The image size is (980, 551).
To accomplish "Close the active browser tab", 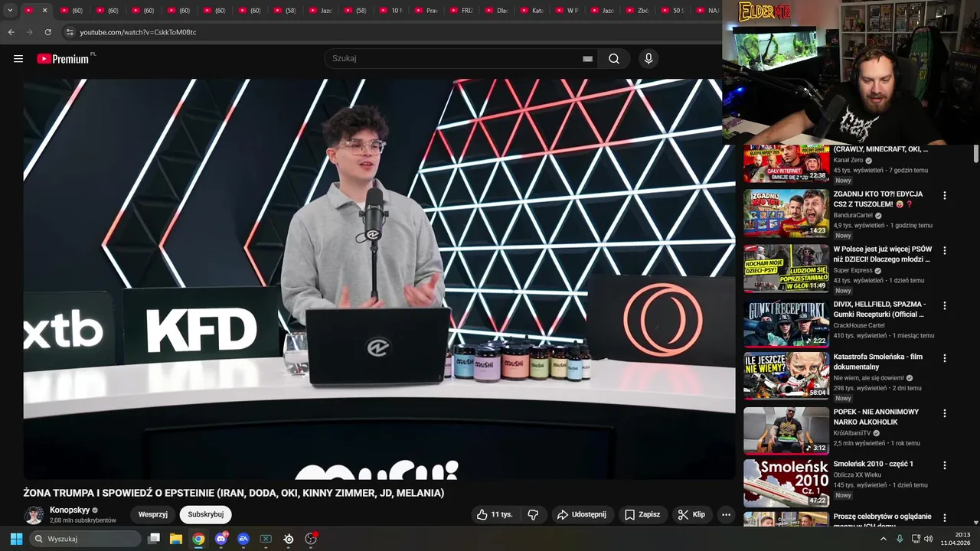I will (44, 11).
